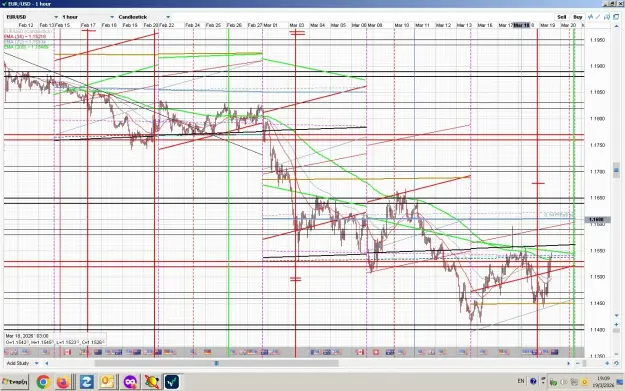Click the EN language indicator

(x=521, y=381)
